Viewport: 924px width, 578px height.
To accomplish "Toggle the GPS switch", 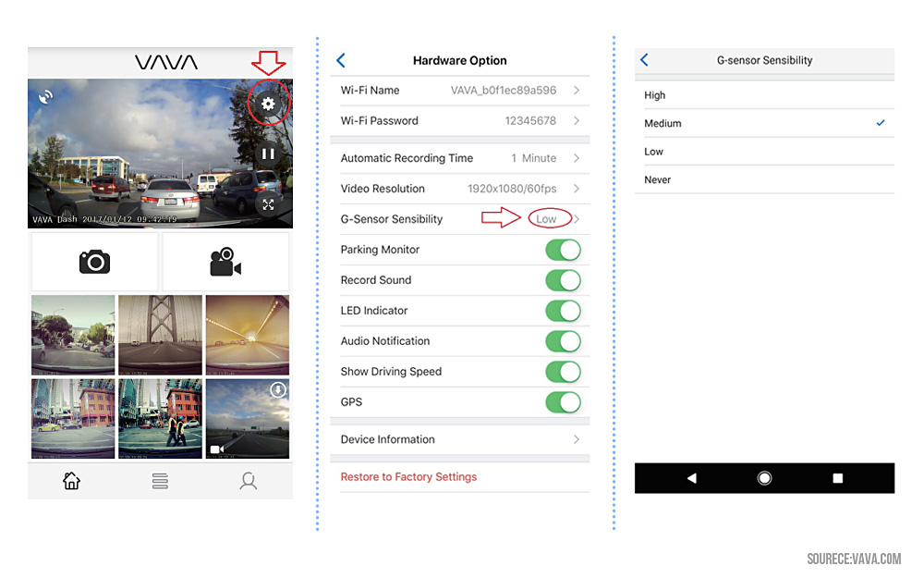I will (x=564, y=402).
